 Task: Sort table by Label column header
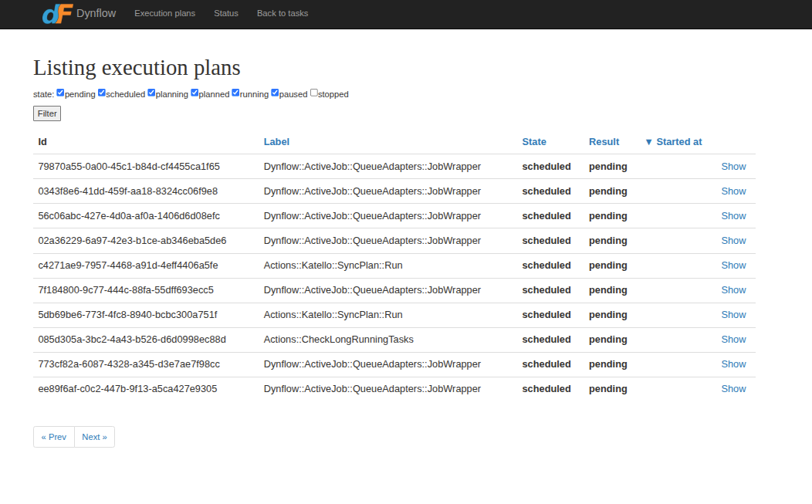tap(276, 142)
